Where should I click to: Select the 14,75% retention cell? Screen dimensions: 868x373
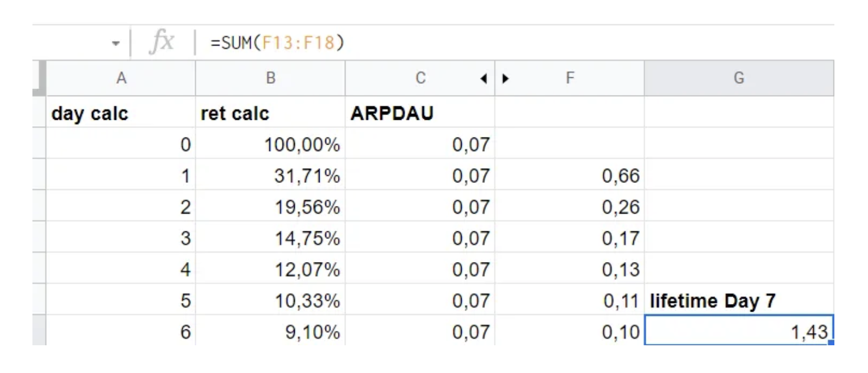pyautogui.click(x=270, y=238)
